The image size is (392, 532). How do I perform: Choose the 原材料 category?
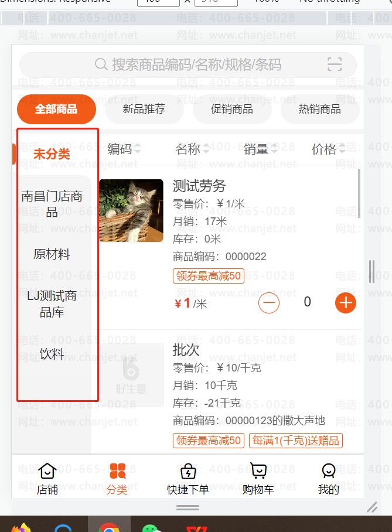click(x=52, y=254)
